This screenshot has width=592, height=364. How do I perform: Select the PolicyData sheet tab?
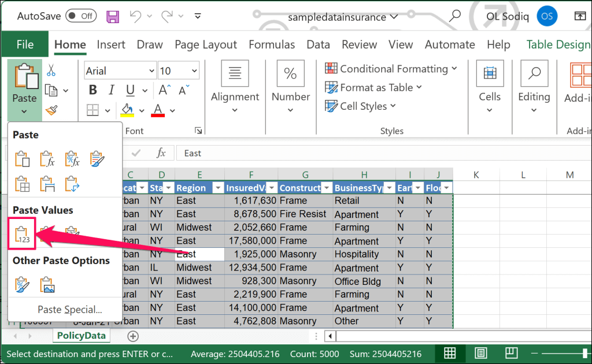(81, 336)
